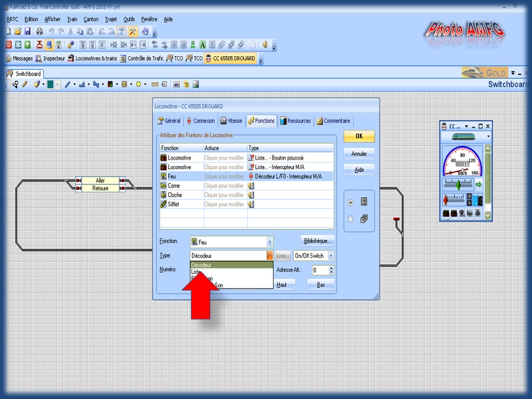Click the paint palette icon
The image size is (532, 399).
tap(186, 84)
